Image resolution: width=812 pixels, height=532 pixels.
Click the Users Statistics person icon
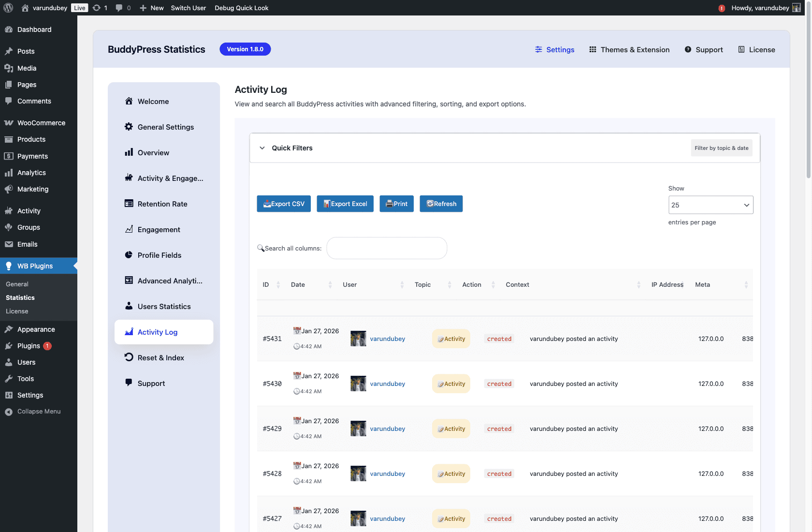129,306
